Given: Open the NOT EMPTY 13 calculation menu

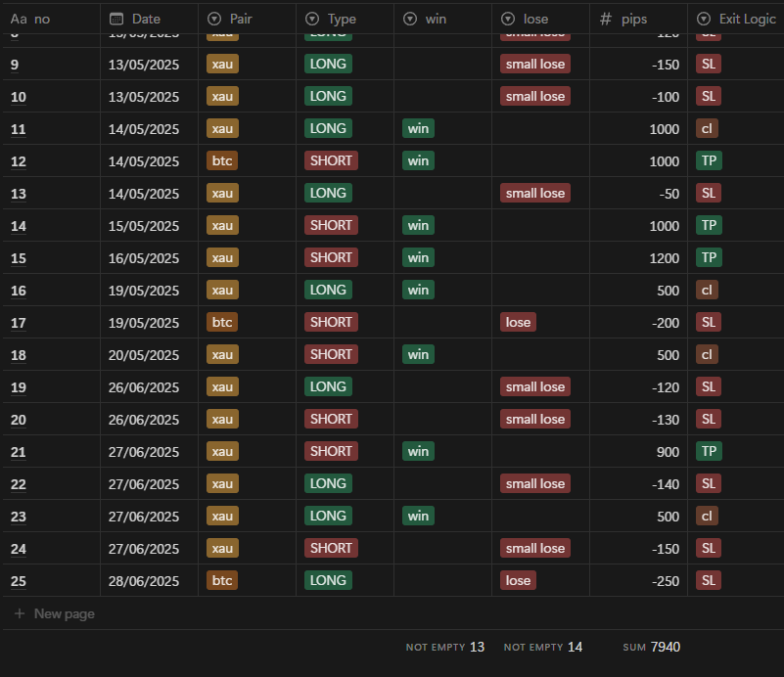Looking at the screenshot, I should (445, 647).
